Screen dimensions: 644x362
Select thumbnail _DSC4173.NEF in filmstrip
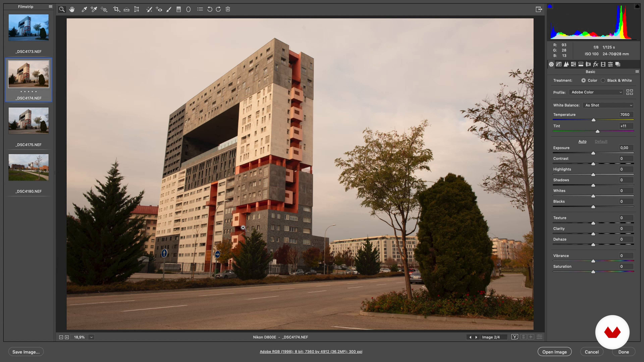click(x=29, y=27)
